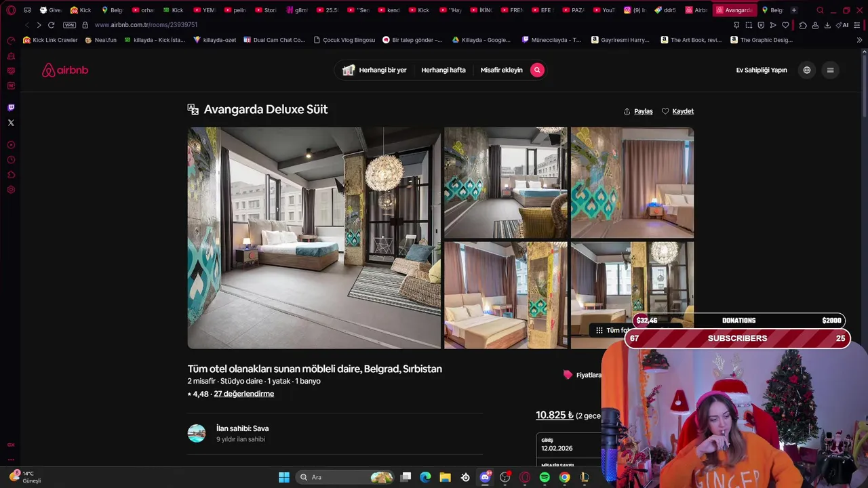
Task: Open the sidebar player icon
Action: (11, 145)
